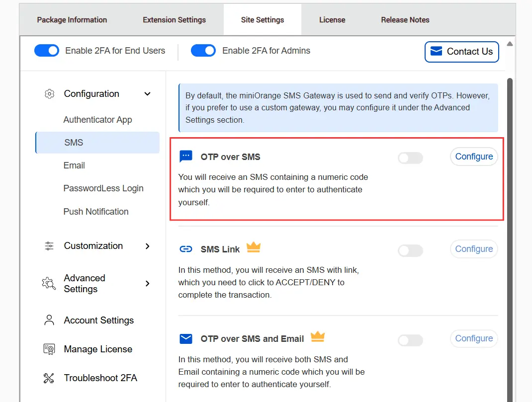Click Configure for OTP over SMS

point(474,157)
